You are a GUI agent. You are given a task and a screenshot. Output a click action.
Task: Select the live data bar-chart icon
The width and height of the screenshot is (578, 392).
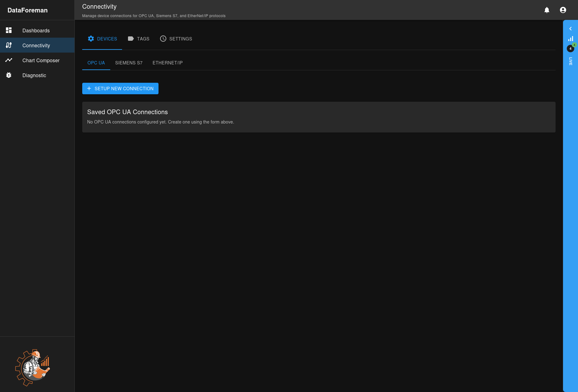point(571,38)
